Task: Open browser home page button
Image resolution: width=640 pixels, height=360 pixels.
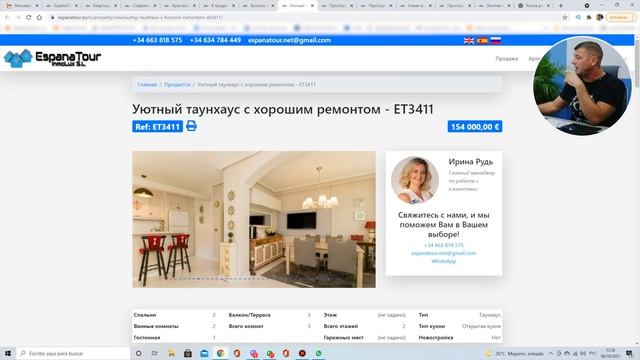Action: [39, 18]
